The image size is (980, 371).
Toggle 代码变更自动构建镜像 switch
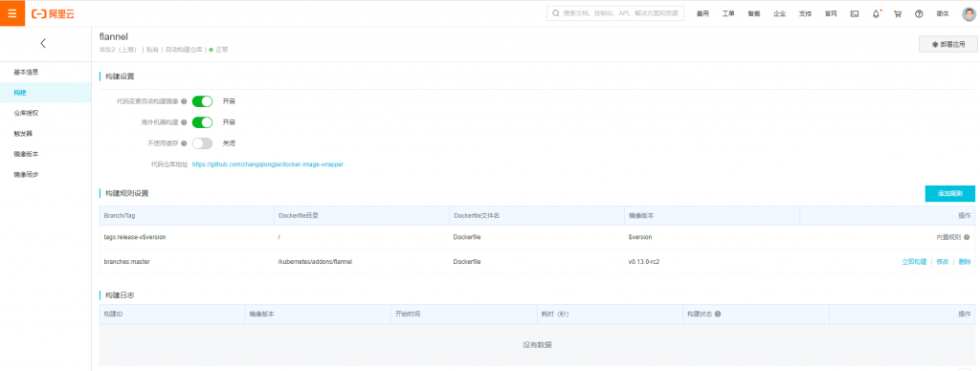coord(203,101)
